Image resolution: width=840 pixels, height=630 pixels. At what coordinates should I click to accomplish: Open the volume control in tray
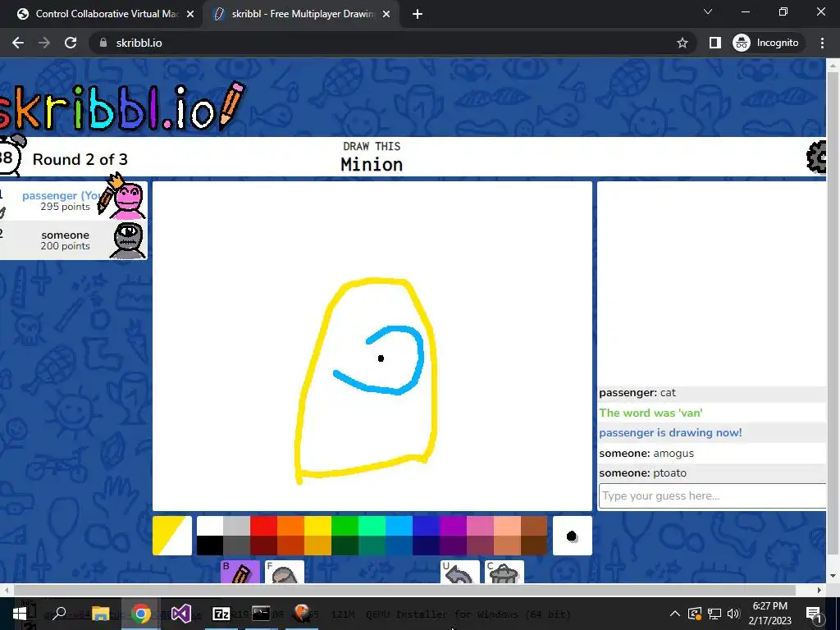pyautogui.click(x=733, y=614)
